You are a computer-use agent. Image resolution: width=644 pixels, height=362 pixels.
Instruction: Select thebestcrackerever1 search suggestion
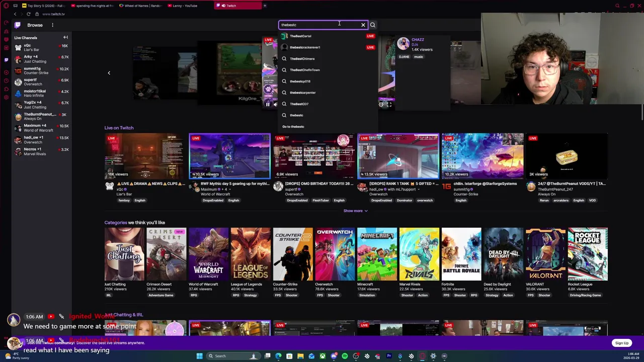[328, 47]
